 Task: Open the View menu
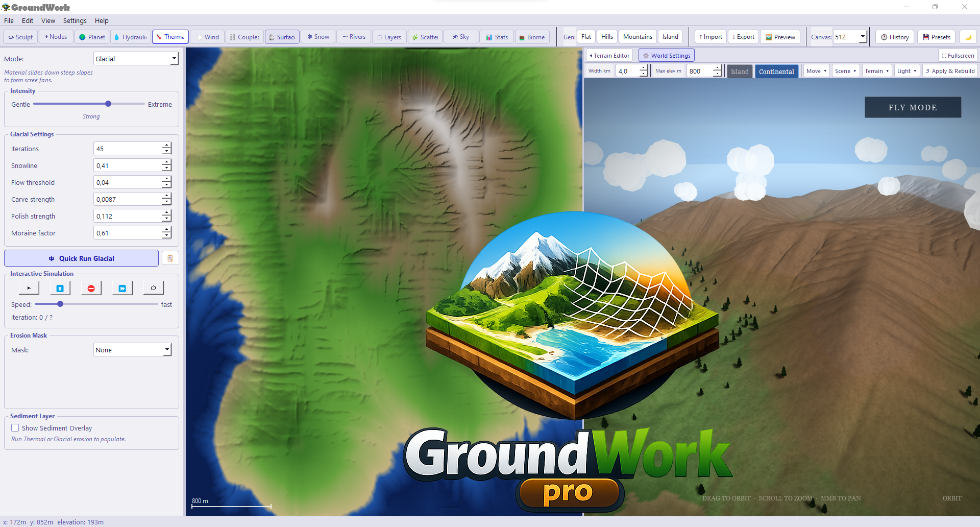point(48,21)
